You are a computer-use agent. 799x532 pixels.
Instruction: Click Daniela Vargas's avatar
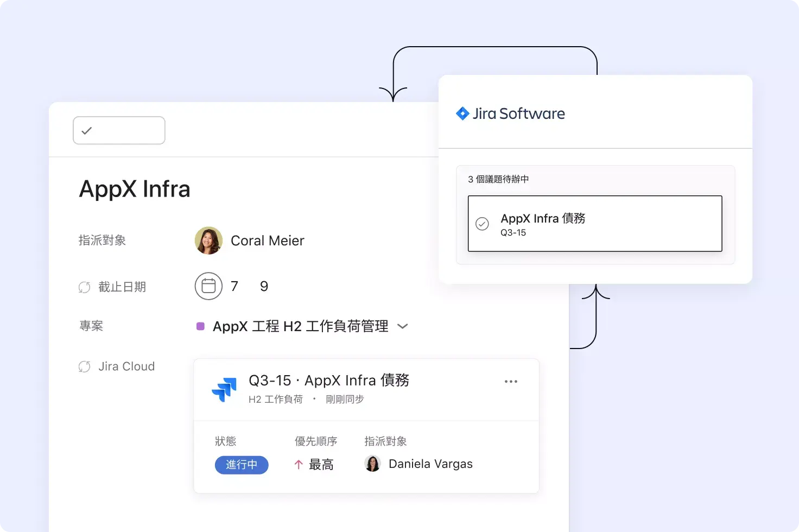372,464
